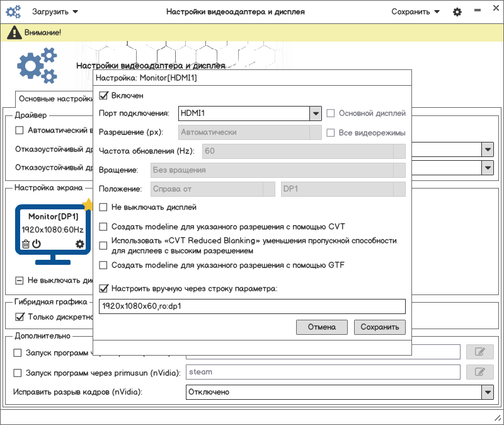Enable Не выключать дисплей in dialog
This screenshot has height=425, width=504.
[103, 207]
